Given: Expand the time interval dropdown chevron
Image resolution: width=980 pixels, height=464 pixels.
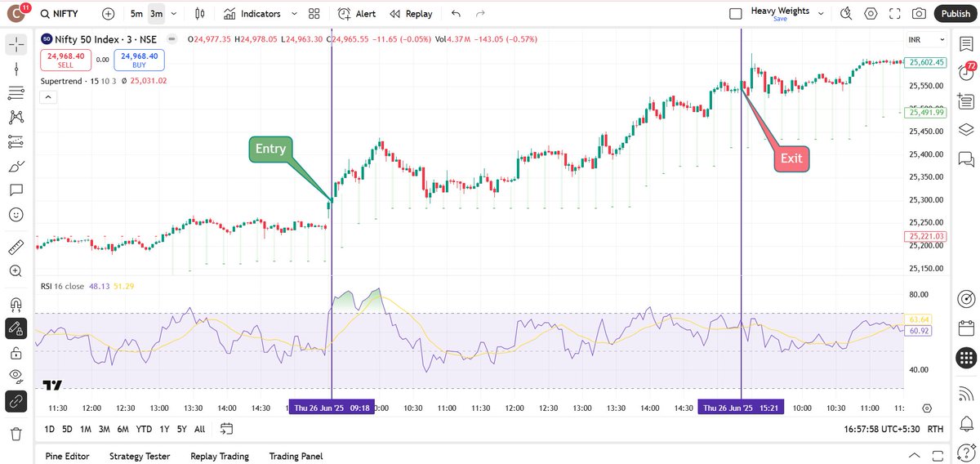Looking at the screenshot, I should pos(174,14).
